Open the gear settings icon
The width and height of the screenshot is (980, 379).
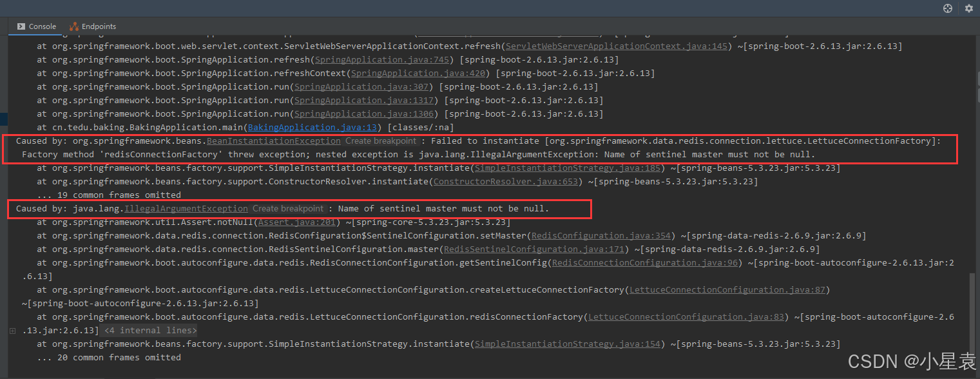(968, 8)
